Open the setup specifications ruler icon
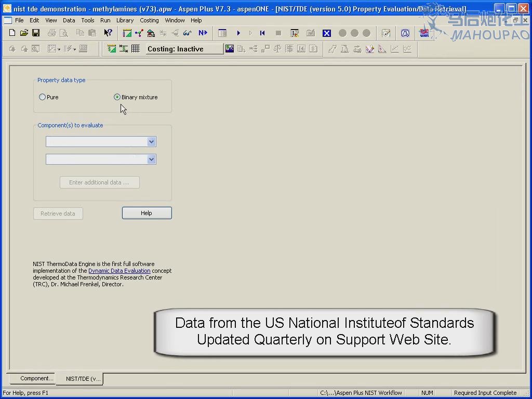Image resolution: width=532 pixels, height=399 pixels. [x=127, y=33]
